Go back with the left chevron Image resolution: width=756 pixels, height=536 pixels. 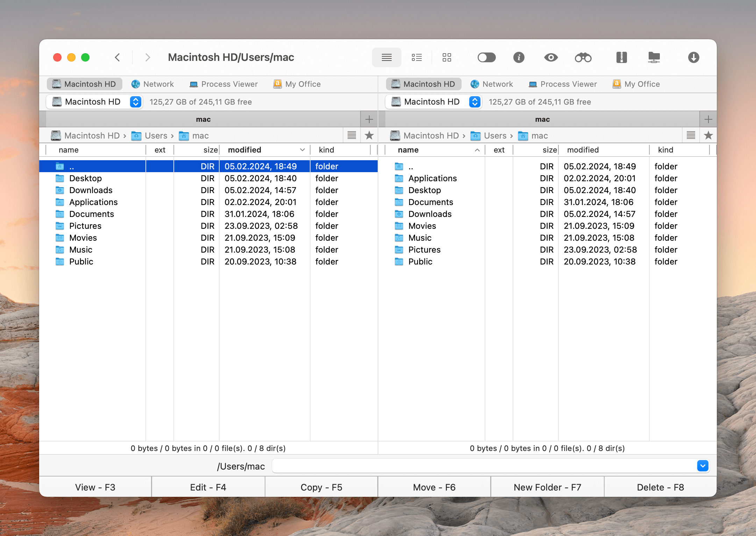tap(117, 57)
